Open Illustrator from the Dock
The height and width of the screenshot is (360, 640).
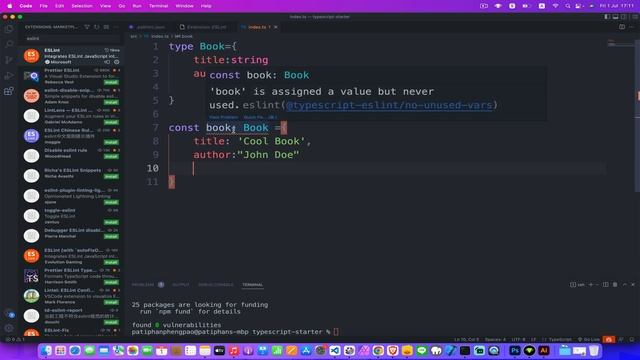(544, 351)
